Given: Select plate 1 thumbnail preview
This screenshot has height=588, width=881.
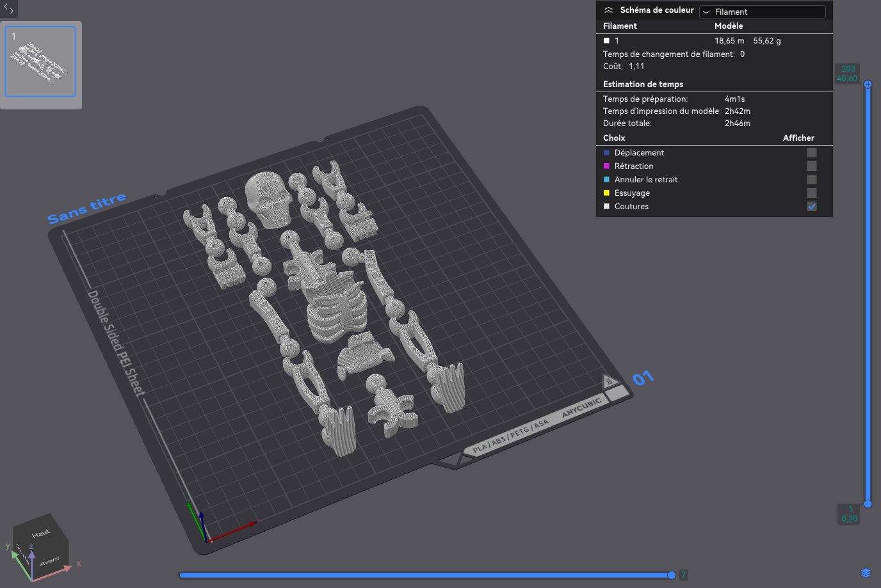Looking at the screenshot, I should (x=40, y=61).
